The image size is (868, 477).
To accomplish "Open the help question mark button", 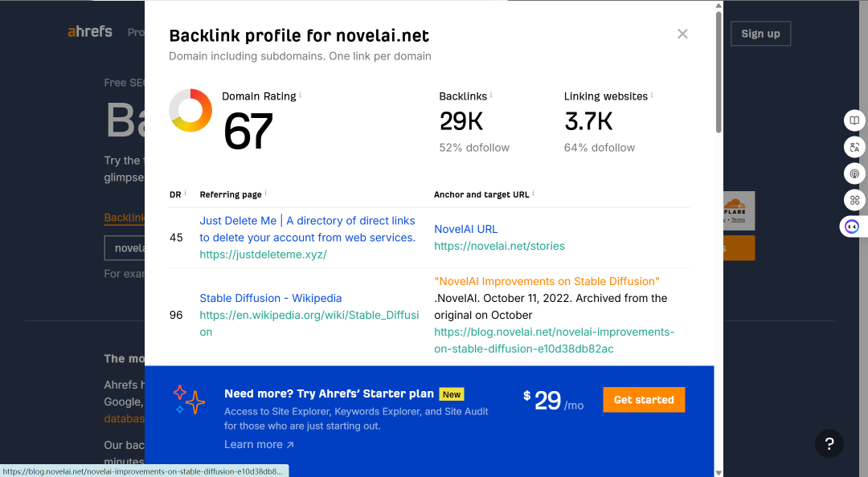I will click(x=829, y=443).
